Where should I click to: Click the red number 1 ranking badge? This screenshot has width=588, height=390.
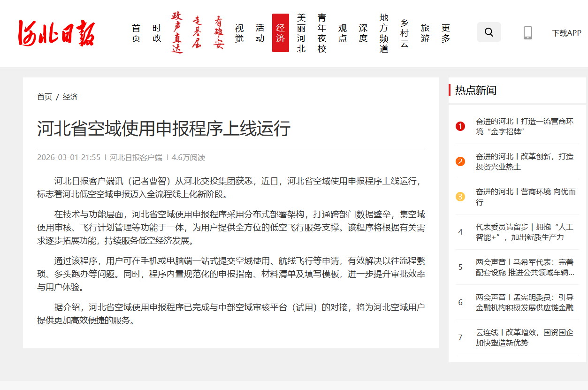460,126
